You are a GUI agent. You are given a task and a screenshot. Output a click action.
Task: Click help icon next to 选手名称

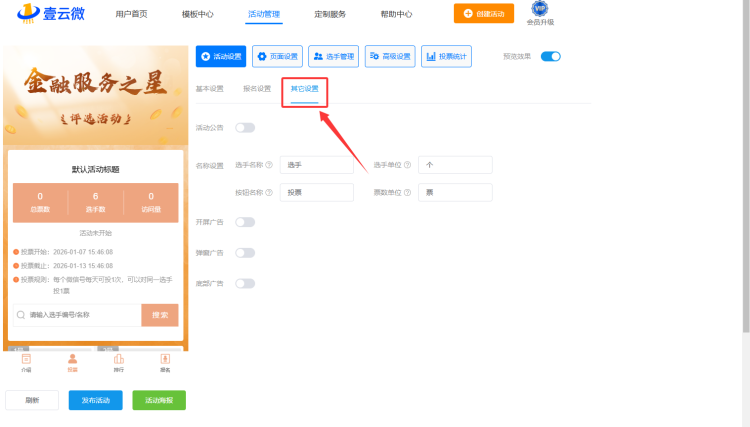point(269,165)
